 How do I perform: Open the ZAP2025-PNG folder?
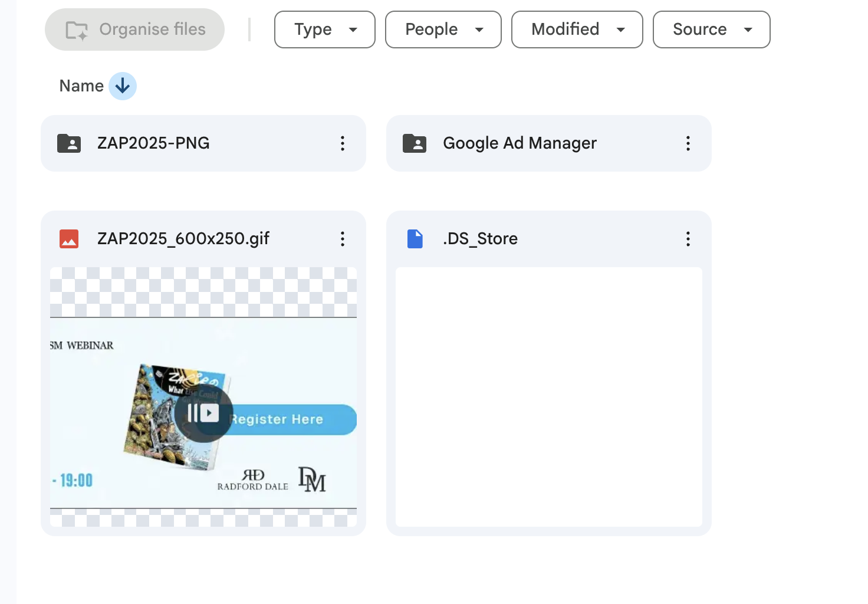tap(153, 143)
